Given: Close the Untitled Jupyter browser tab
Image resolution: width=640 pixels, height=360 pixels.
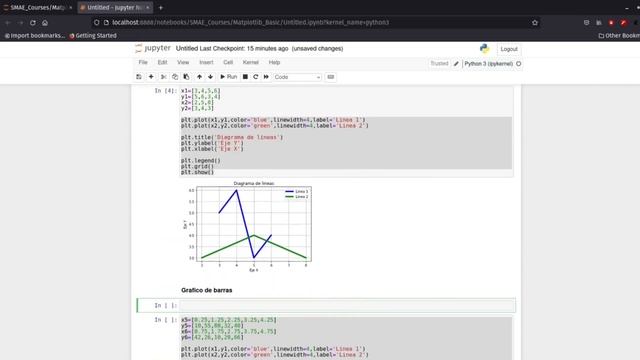Looking at the screenshot, I should pos(147,7).
